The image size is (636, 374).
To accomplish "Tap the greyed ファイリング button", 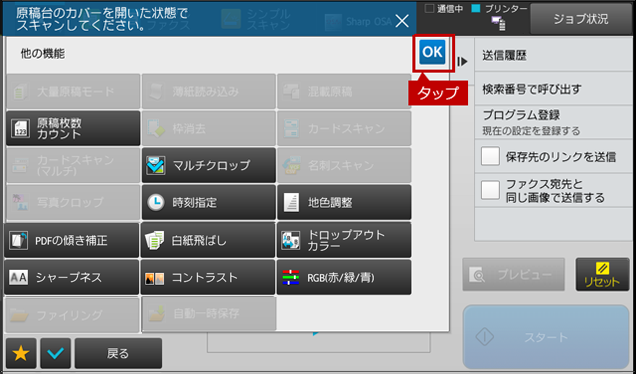I will tap(72, 315).
